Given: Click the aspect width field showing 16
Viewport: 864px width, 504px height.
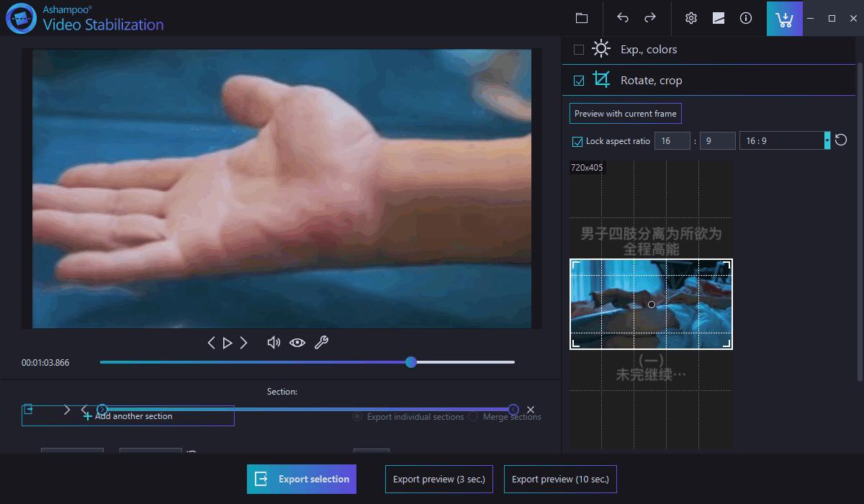Looking at the screenshot, I should (x=672, y=140).
